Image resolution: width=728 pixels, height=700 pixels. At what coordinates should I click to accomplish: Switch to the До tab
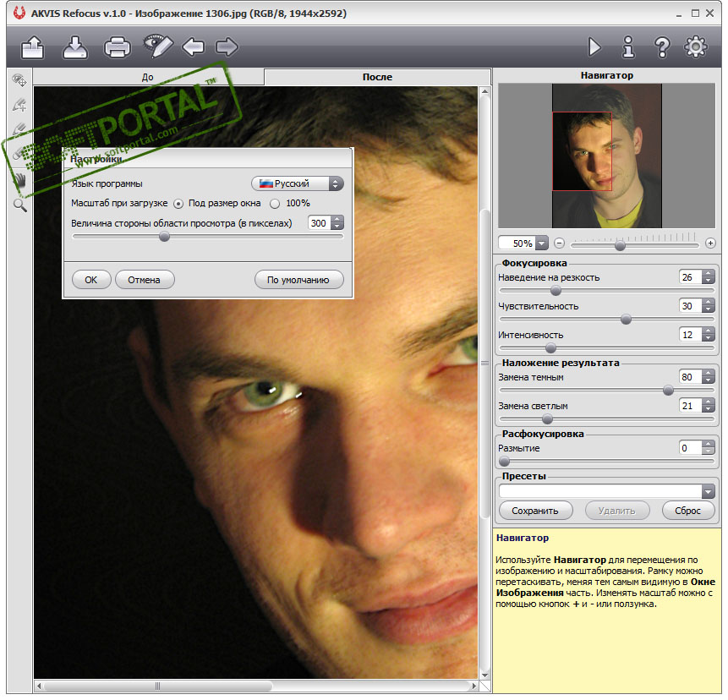click(148, 77)
